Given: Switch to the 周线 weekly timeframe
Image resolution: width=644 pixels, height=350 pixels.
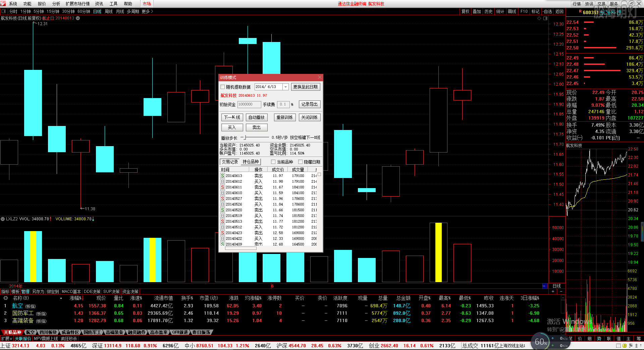Looking at the screenshot, I should pos(109,11).
